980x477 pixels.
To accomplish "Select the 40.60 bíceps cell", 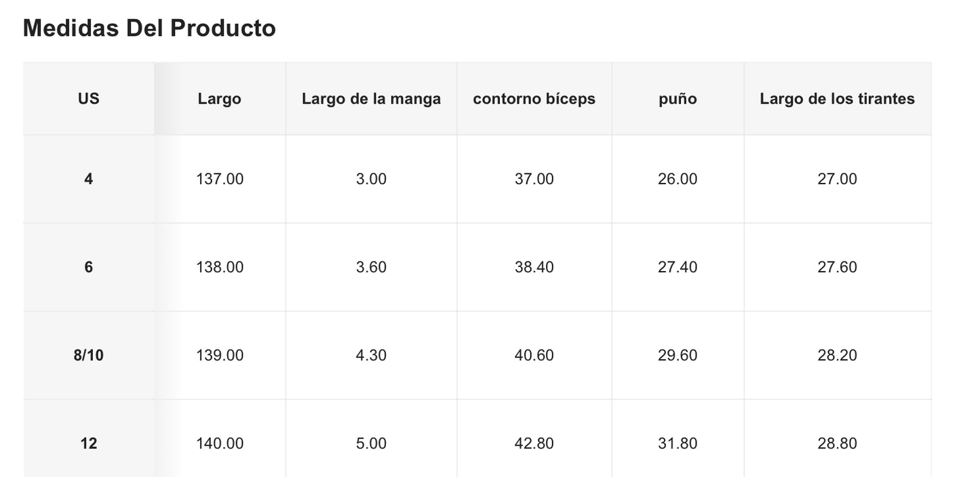I will [x=534, y=356].
